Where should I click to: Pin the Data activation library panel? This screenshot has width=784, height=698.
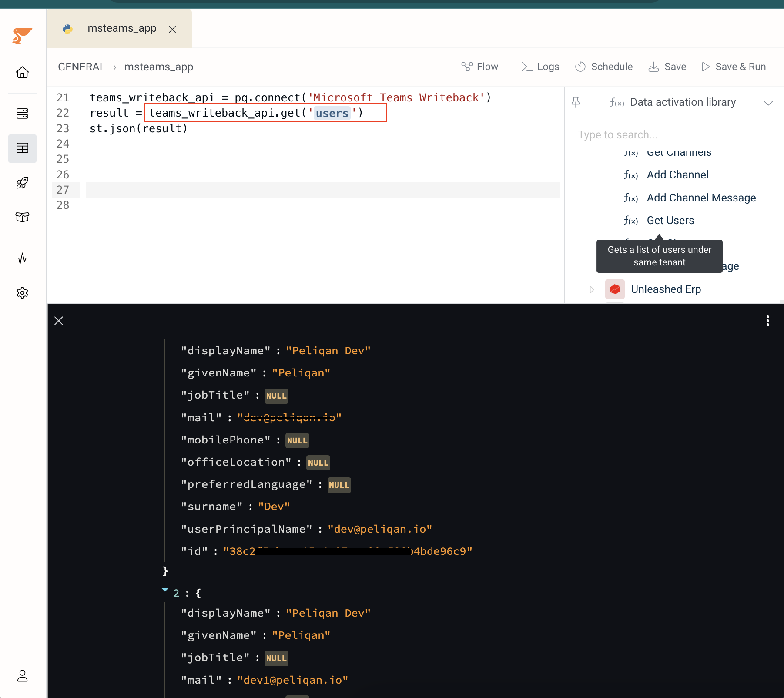(576, 102)
